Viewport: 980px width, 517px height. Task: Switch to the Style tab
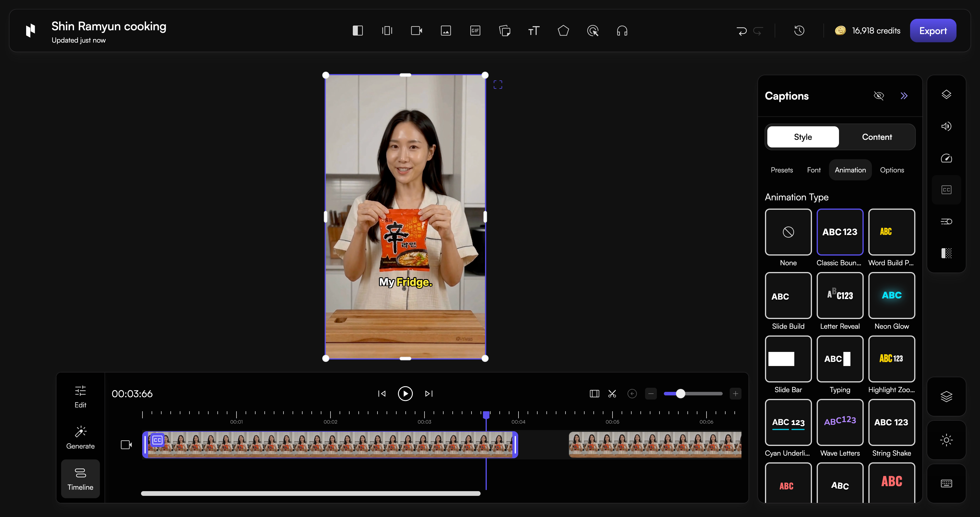tap(803, 137)
